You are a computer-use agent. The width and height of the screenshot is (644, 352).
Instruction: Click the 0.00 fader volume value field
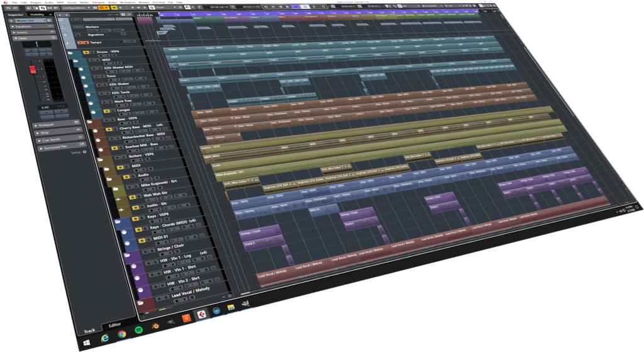tap(45, 107)
